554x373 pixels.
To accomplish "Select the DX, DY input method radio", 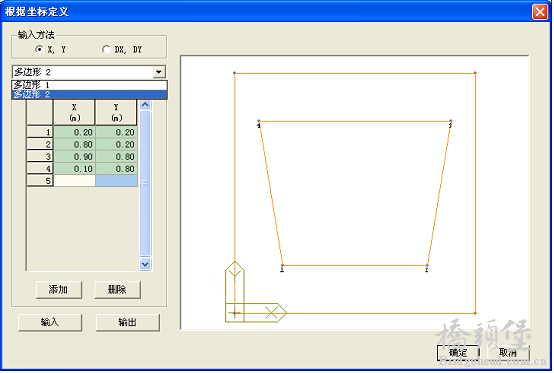I will [x=106, y=49].
